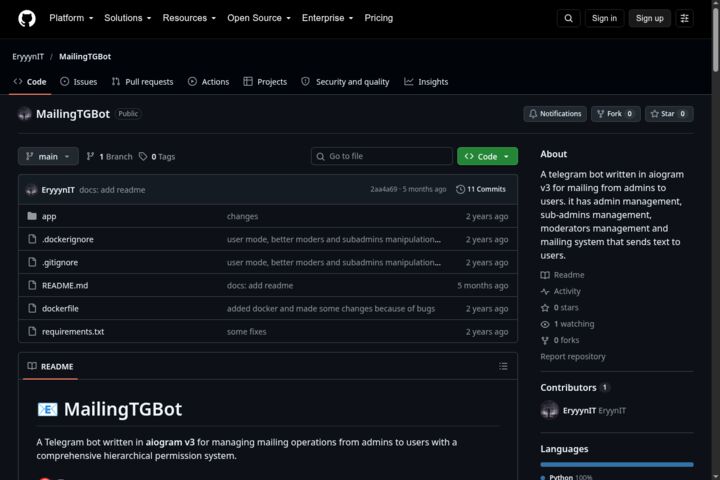Open the README outline list icon
This screenshot has height=480, width=720.
pos(503,366)
